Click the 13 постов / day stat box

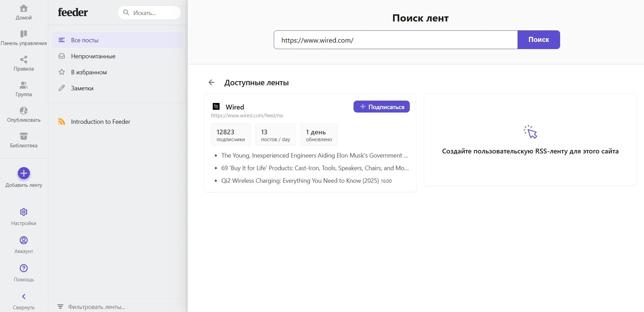pyautogui.click(x=275, y=135)
